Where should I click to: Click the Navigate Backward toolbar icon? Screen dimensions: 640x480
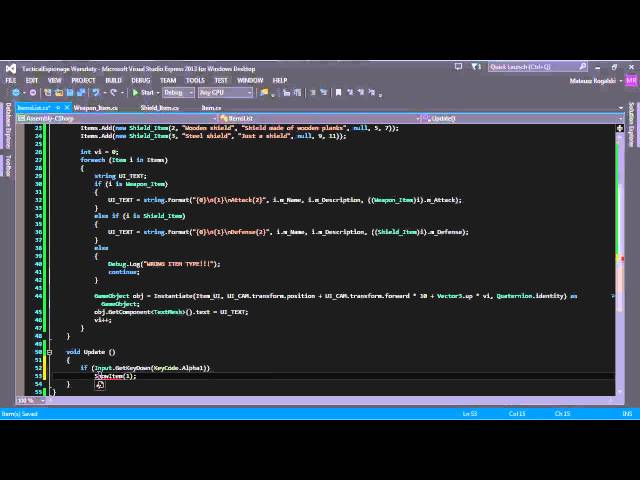pos(16,93)
